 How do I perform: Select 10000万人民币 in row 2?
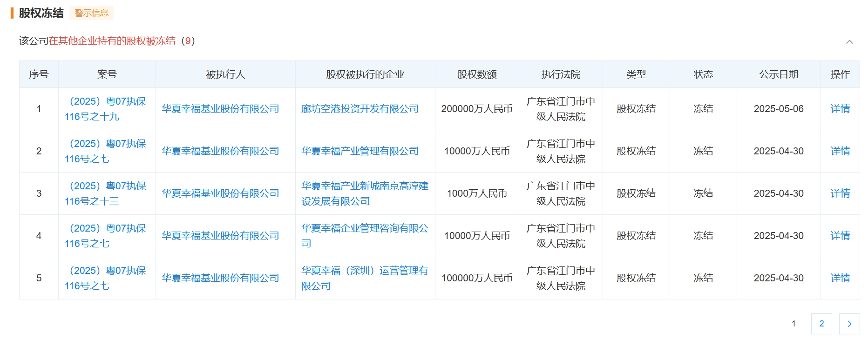(x=477, y=151)
